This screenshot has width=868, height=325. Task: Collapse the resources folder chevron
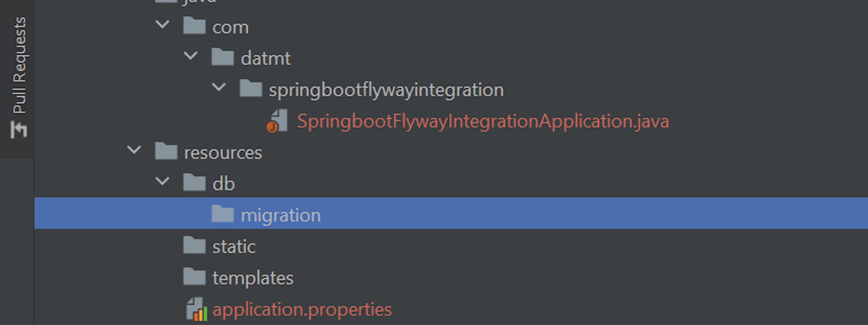tap(134, 150)
